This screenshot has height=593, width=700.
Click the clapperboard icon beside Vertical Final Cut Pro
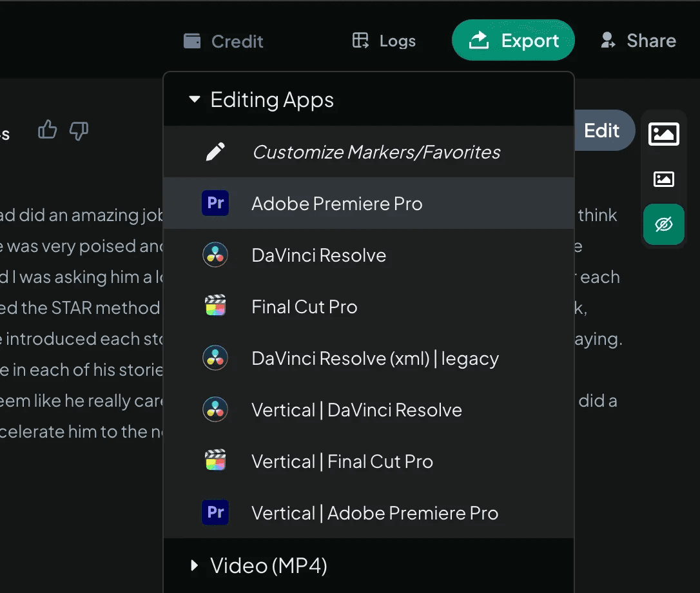(215, 460)
